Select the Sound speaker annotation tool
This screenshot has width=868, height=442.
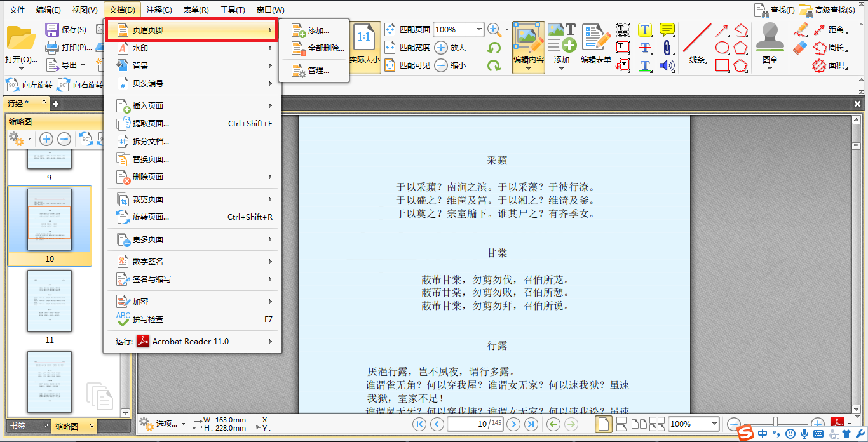[667, 65]
